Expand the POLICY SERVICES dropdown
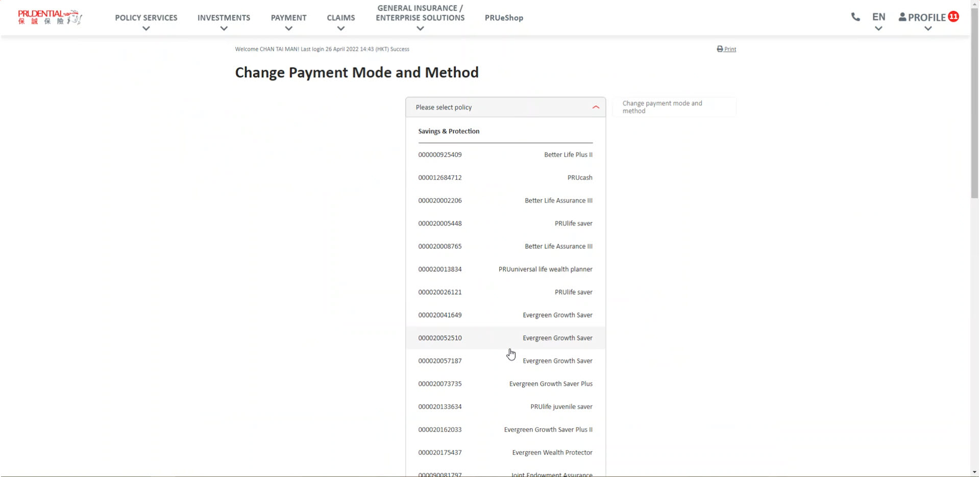The width and height of the screenshot is (980, 477). pyautogui.click(x=146, y=29)
